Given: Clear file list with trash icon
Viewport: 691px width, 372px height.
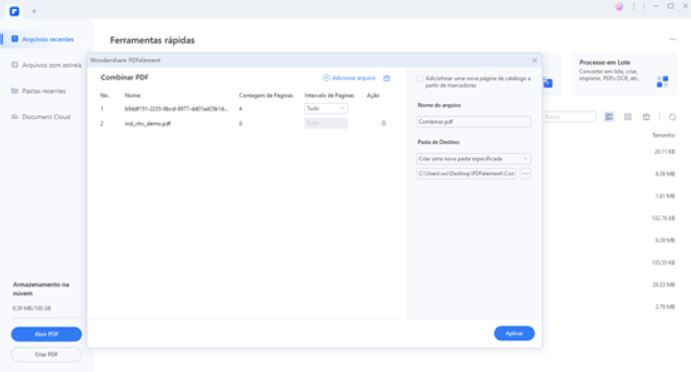Looking at the screenshot, I should [x=386, y=78].
